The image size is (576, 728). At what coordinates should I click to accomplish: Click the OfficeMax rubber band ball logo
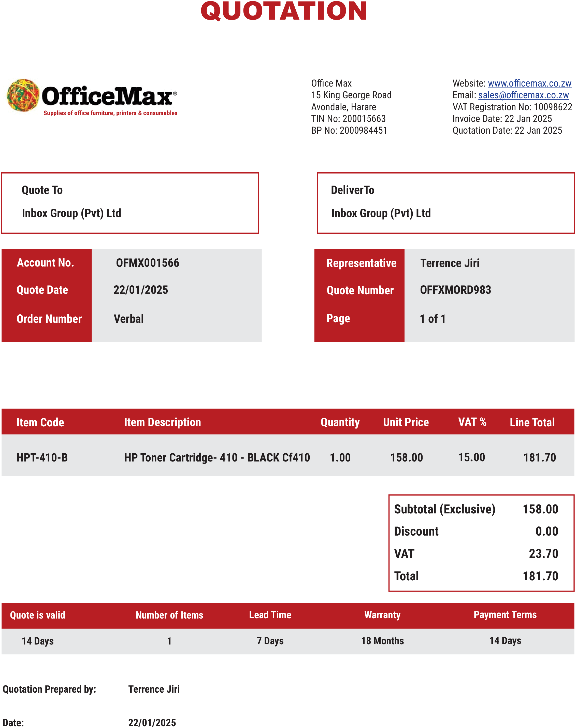click(x=23, y=95)
